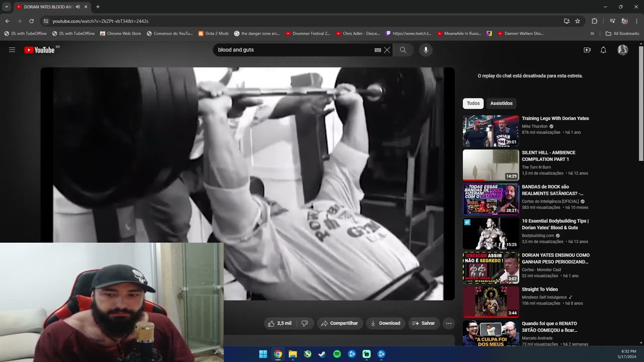This screenshot has width=644, height=362.
Task: Open the Chrome profile avatar
Action: (x=624, y=21)
